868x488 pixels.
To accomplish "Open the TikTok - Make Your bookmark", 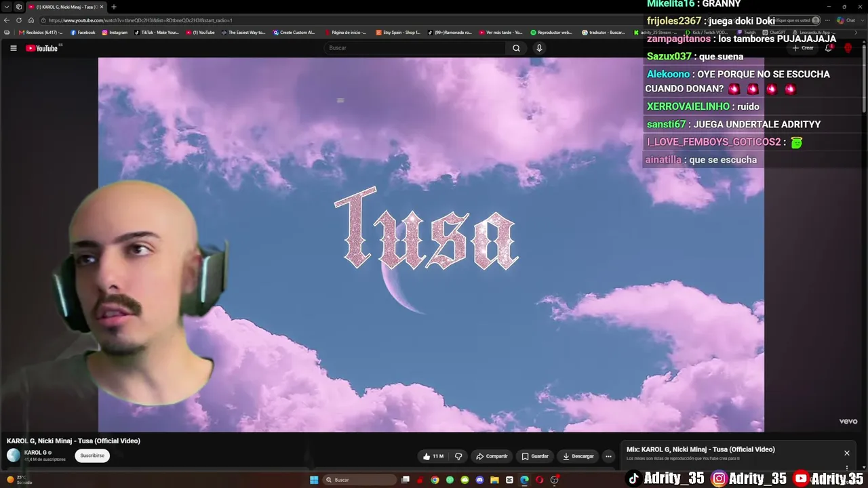I will coord(157,33).
